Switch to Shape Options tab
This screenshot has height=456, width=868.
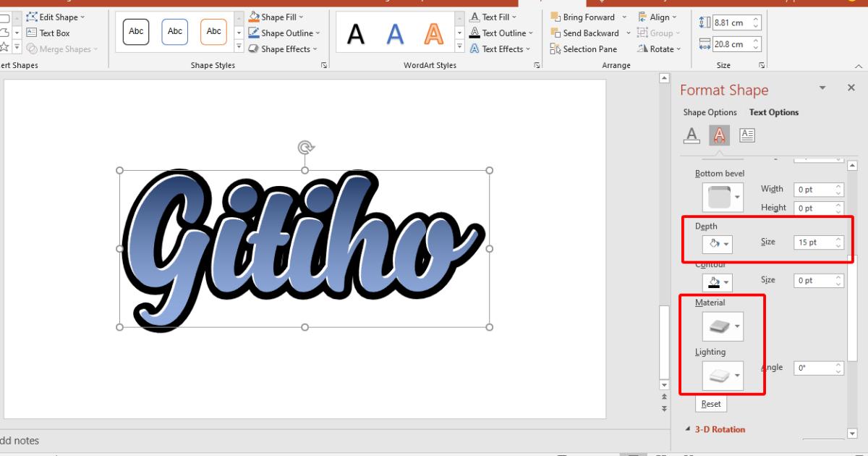click(x=710, y=112)
